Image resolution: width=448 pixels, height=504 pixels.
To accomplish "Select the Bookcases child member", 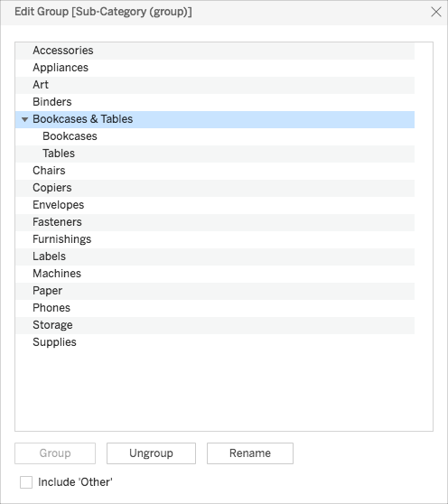I will click(x=215, y=136).
